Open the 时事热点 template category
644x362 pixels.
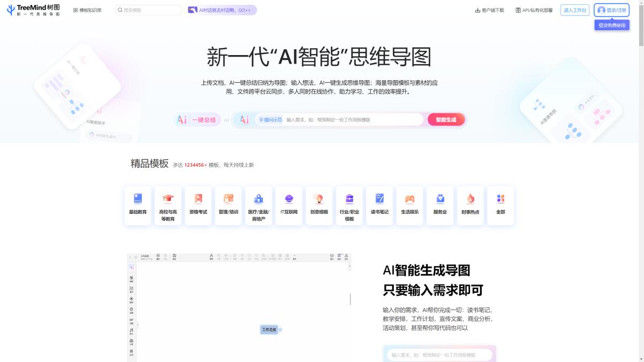point(471,205)
